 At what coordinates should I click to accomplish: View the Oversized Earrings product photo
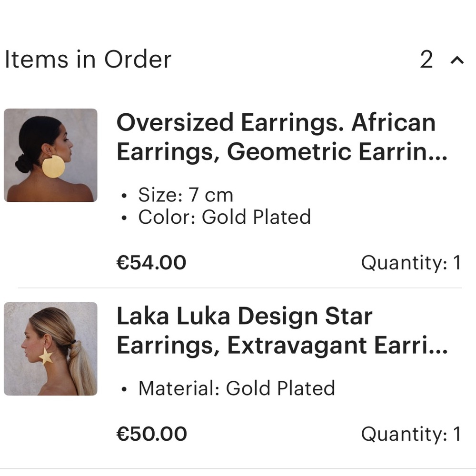click(50, 156)
